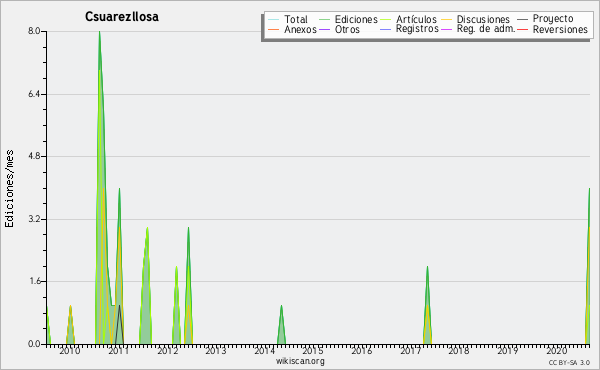This screenshot has width=600, height=370.
Task: Click the 2016 x-axis label
Action: 362,351
